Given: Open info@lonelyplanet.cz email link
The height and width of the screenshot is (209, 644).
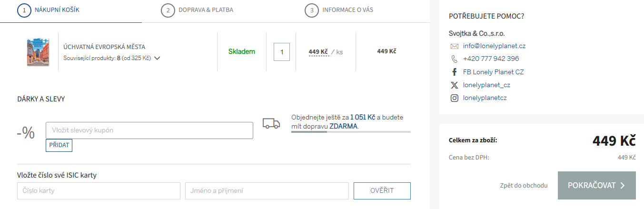Looking at the screenshot, I should [494, 46].
